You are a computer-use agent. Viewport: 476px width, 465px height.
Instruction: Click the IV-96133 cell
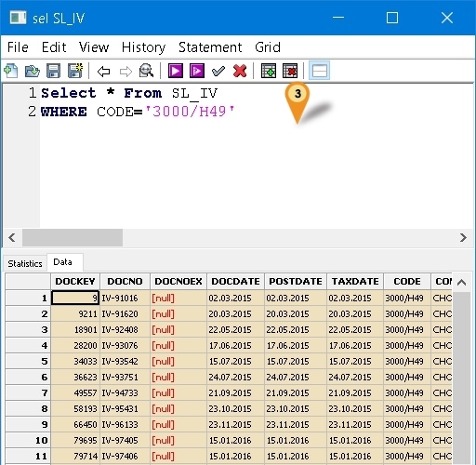click(125, 424)
